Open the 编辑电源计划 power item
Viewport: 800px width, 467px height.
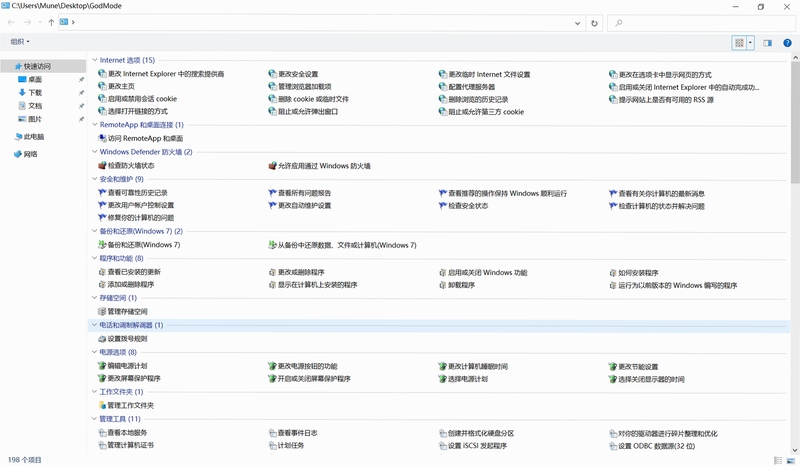[123, 365]
